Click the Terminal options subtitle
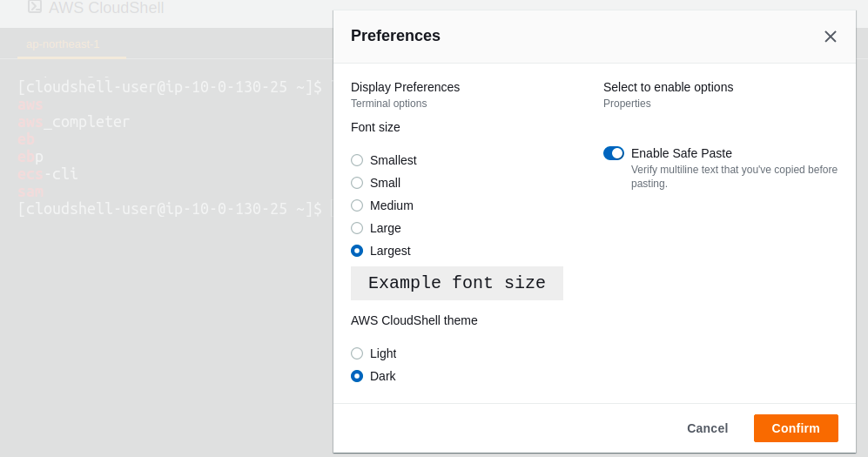 [388, 104]
